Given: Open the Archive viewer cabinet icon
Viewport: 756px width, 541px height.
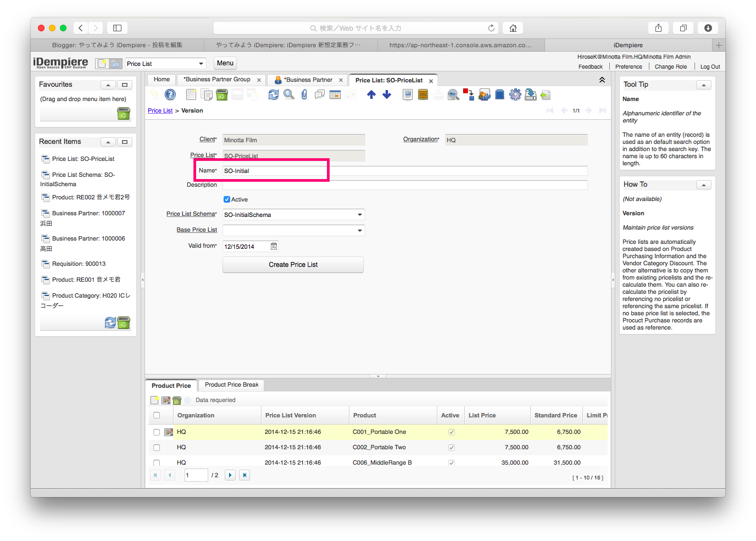Looking at the screenshot, I should pyautogui.click(x=423, y=94).
